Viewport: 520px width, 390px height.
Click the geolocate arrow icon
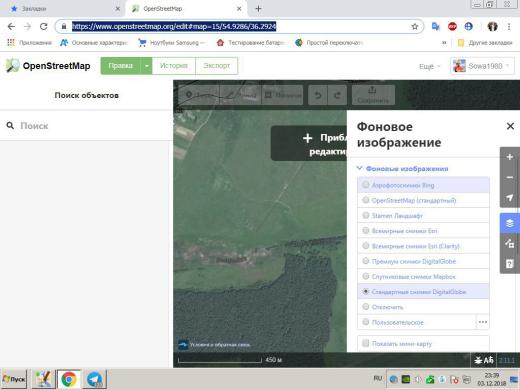tap(510, 198)
